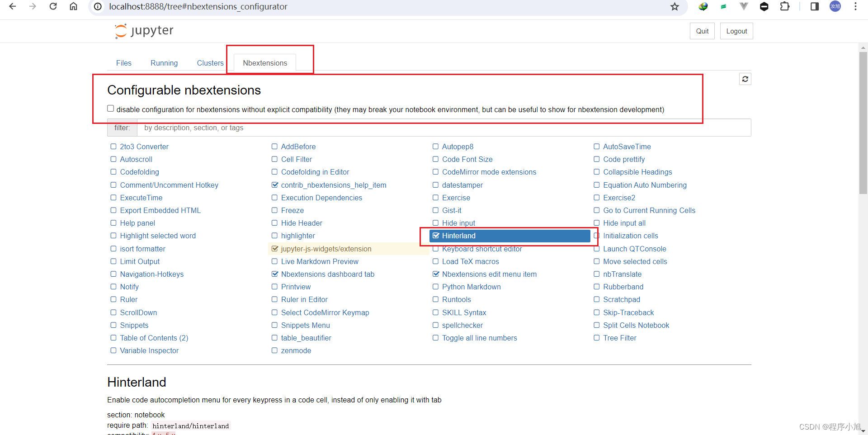Enable Table of Contents (2)
Screen dimensions: 868x435
click(x=113, y=338)
